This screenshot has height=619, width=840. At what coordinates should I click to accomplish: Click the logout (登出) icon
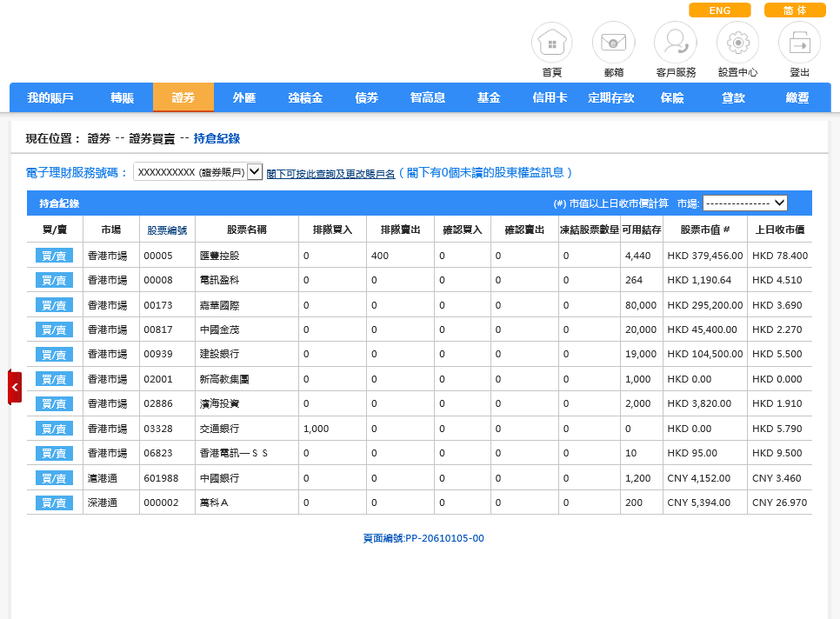pos(799,43)
